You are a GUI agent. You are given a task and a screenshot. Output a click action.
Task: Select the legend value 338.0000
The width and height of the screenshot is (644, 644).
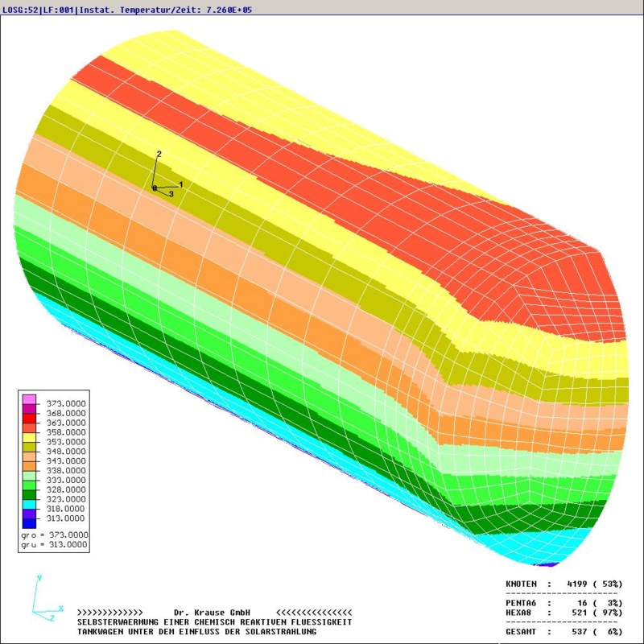tap(66, 470)
